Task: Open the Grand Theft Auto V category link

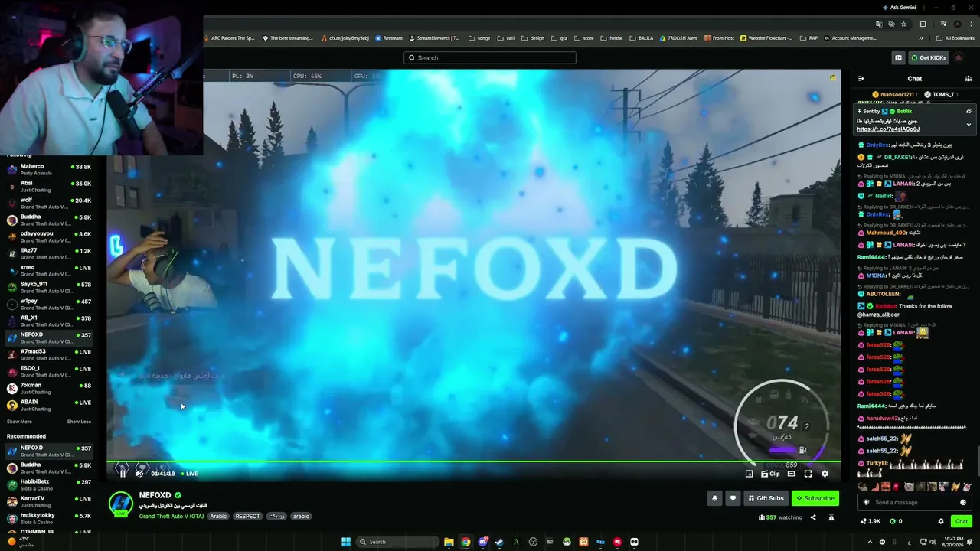Action: click(x=171, y=516)
